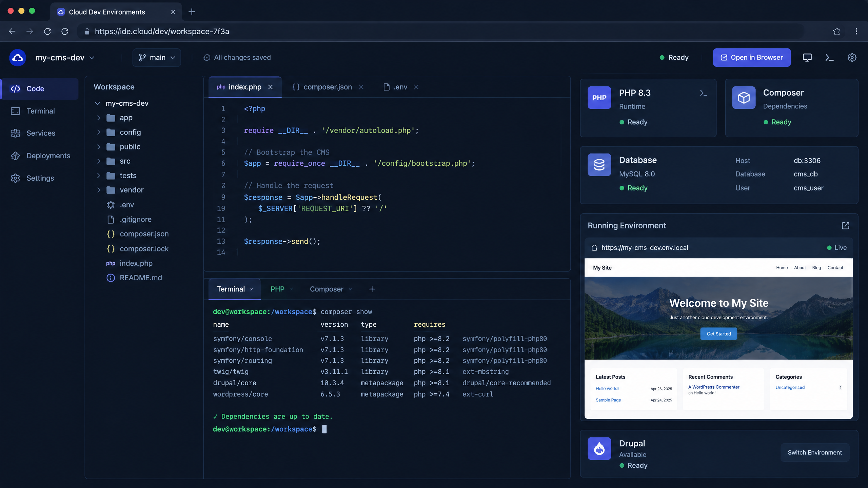Viewport: 868px width, 488px height.
Task: Reload page with first refresh icon
Action: pyautogui.click(x=47, y=31)
